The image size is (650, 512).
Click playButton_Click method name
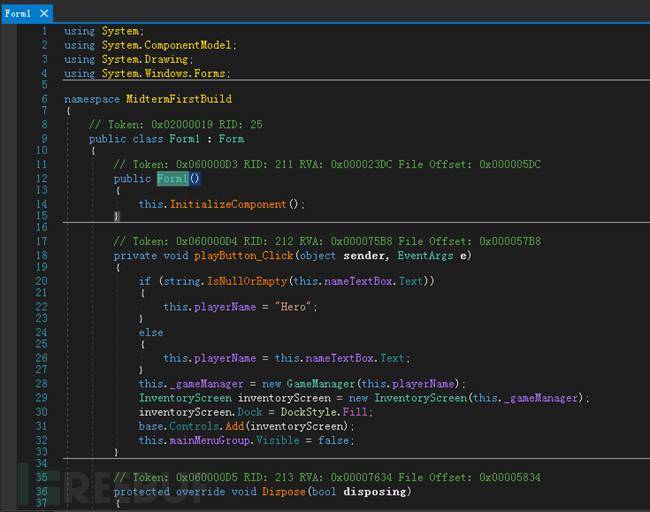244,255
